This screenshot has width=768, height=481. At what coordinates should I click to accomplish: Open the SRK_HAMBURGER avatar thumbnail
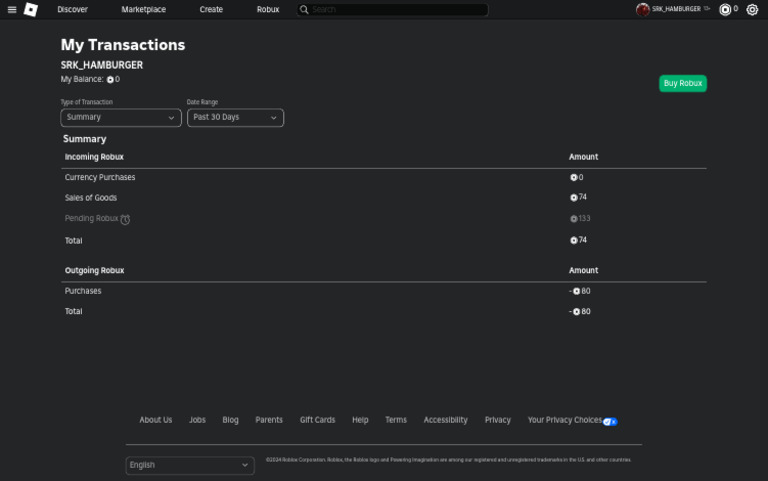coord(643,9)
